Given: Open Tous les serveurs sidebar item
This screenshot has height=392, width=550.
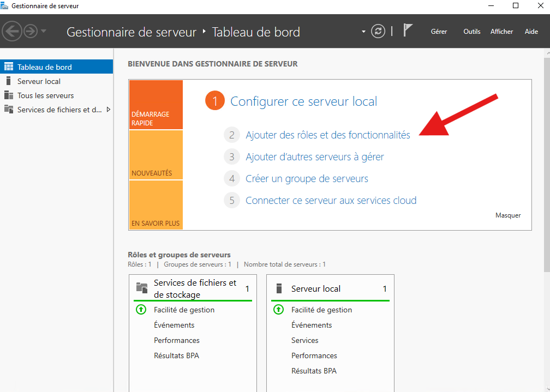Looking at the screenshot, I should [45, 95].
